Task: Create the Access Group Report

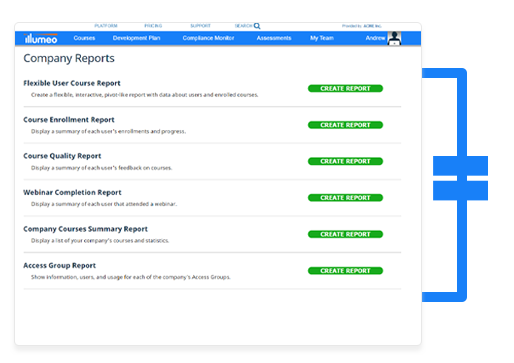Action: click(345, 271)
